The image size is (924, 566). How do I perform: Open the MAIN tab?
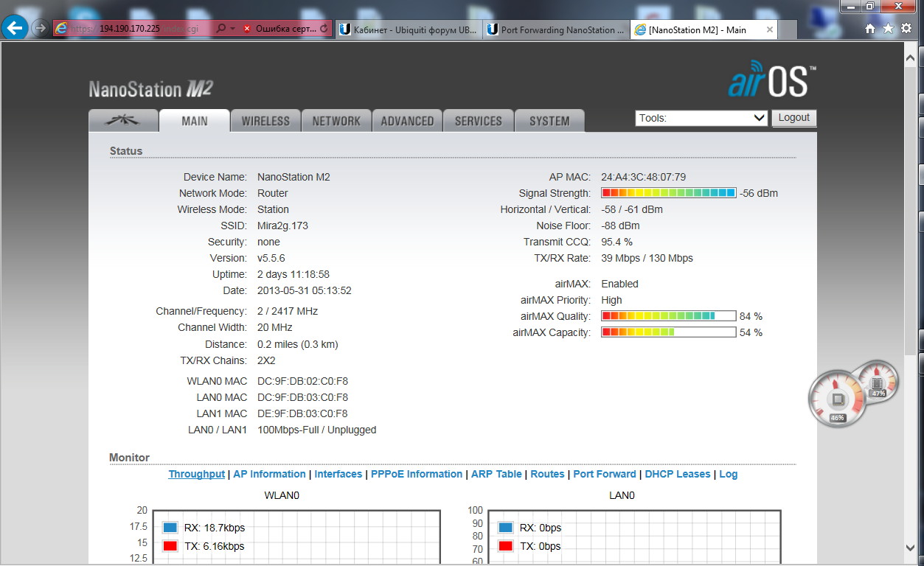coord(195,121)
